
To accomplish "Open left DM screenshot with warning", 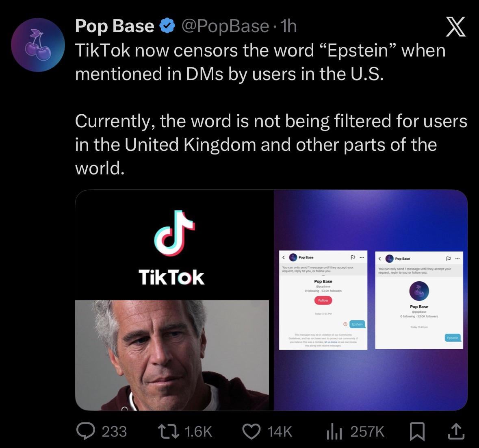I will click(x=323, y=300).
